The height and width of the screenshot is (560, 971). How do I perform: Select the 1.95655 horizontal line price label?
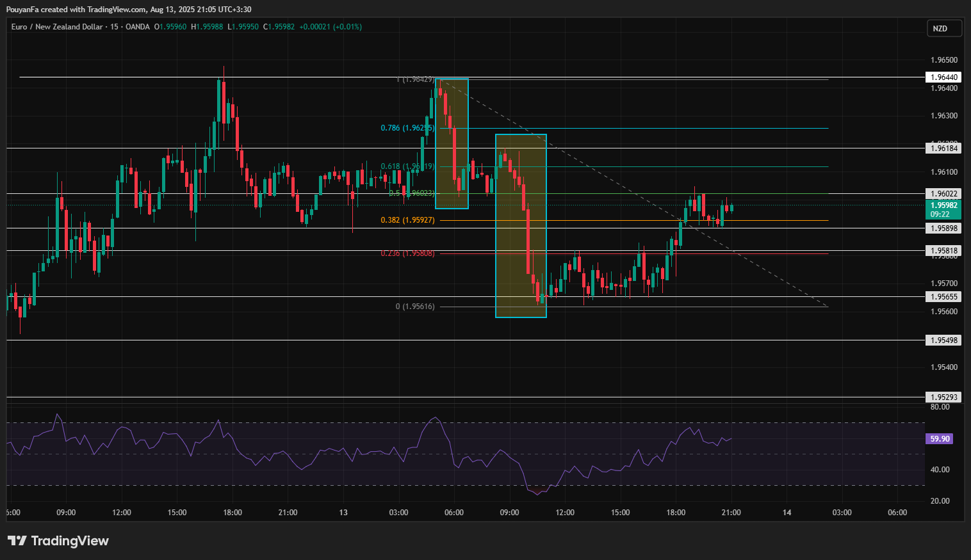click(x=944, y=297)
